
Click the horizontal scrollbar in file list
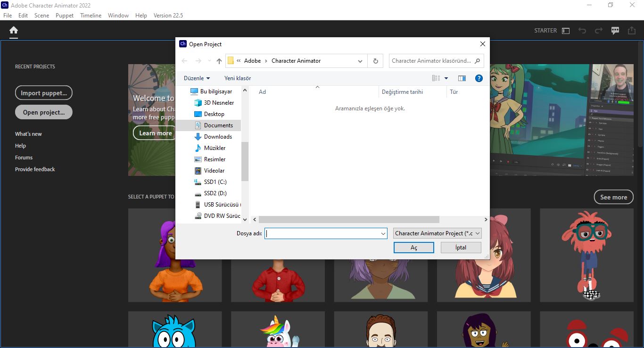tap(349, 220)
